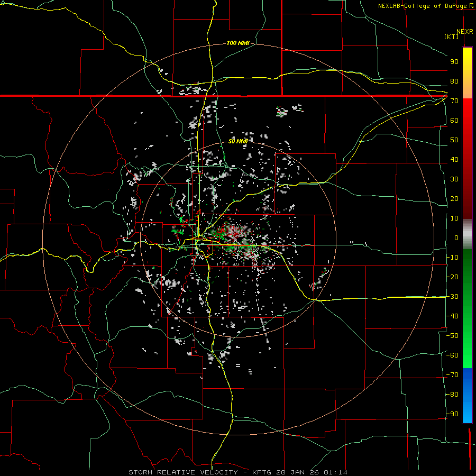Click the positive 60 value on the scale
The image size is (476, 476).
click(454, 121)
